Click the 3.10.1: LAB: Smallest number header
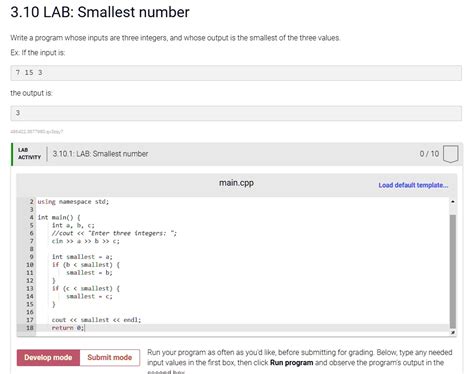This screenshot has height=374, width=474. click(100, 154)
